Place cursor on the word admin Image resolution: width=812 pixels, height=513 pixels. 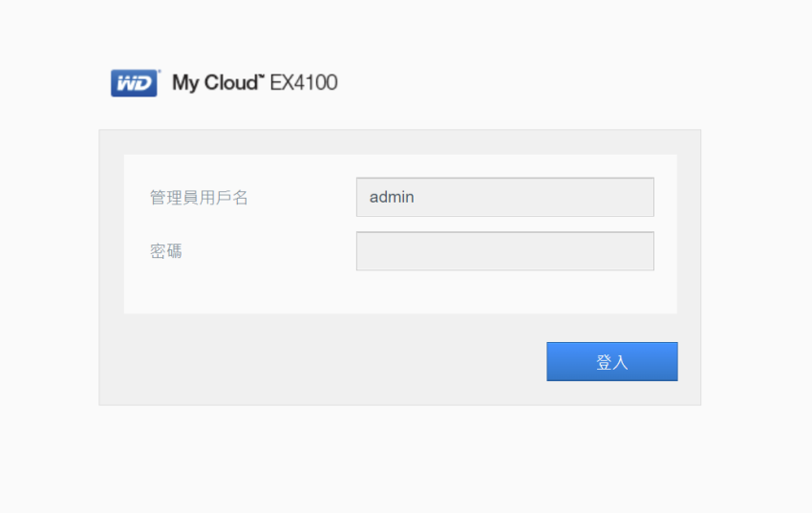392,197
